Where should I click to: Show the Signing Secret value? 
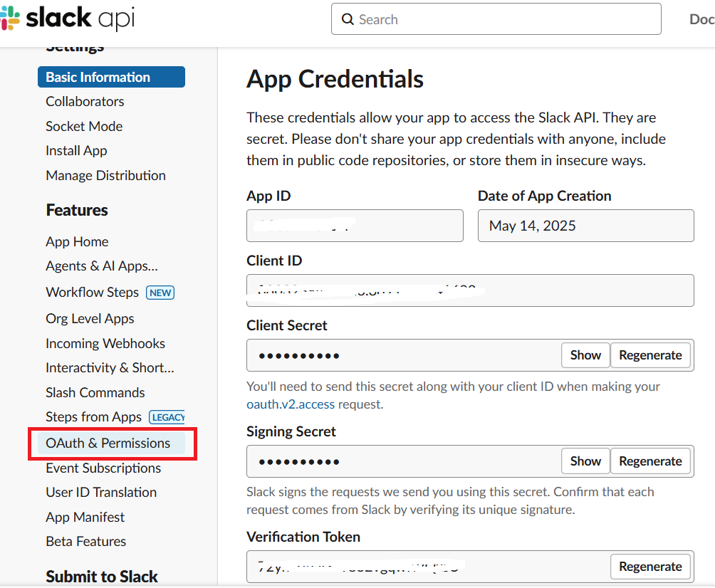pyautogui.click(x=585, y=461)
